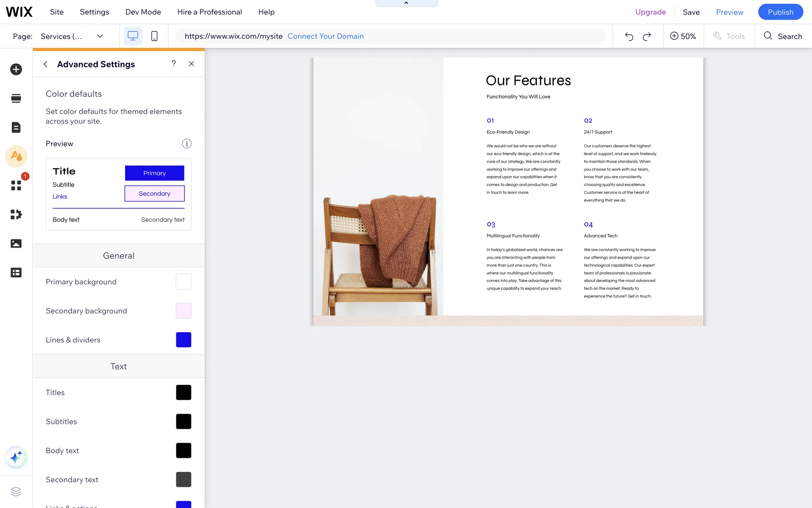Open the Dev Mode menu
The image size is (812, 508).
pyautogui.click(x=143, y=12)
